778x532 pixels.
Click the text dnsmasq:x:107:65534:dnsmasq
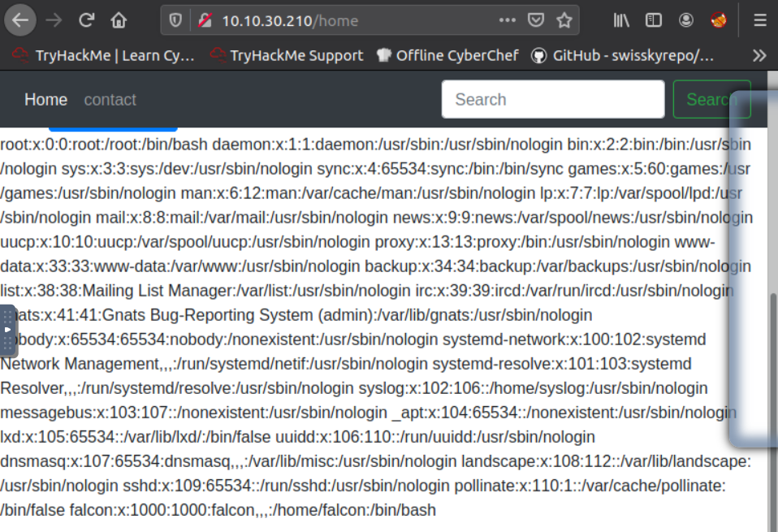[115, 461]
